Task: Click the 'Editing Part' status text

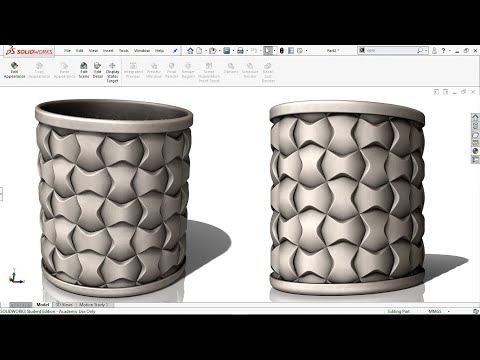Action: tap(398, 311)
